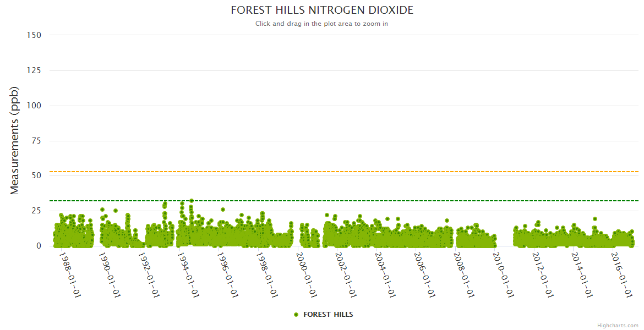Click the 2010-01-01 x-axis date label
Screen dimensions: 644x330
pos(503,274)
